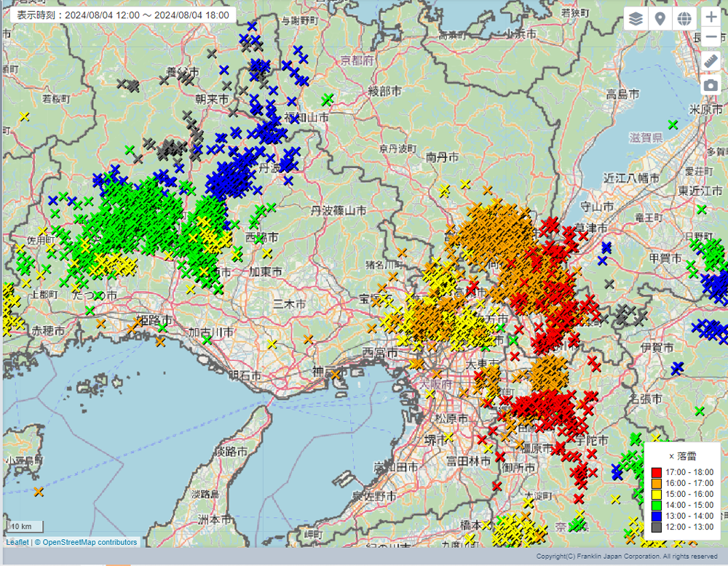The image size is (728, 566).
Task: Zoom out with the minus button
Action: [x=711, y=38]
